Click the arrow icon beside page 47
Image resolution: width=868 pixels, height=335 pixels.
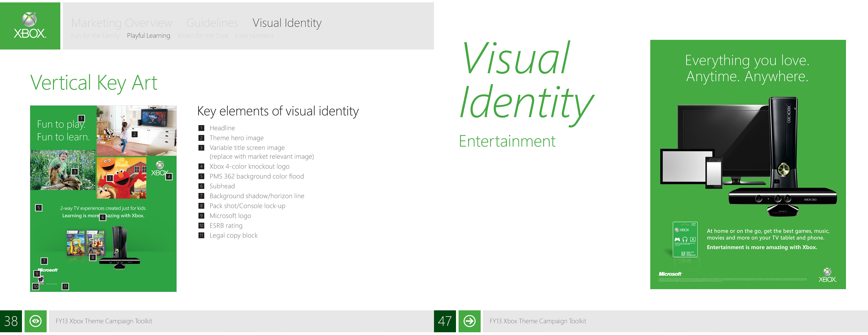[x=469, y=321]
